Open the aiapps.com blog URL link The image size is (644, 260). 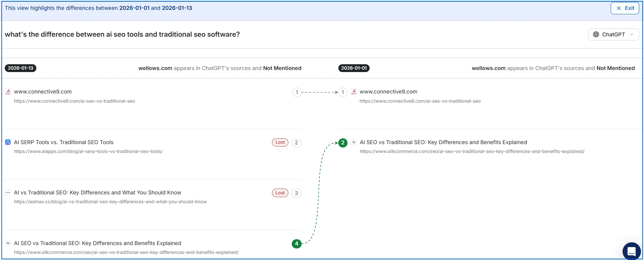pos(88,151)
